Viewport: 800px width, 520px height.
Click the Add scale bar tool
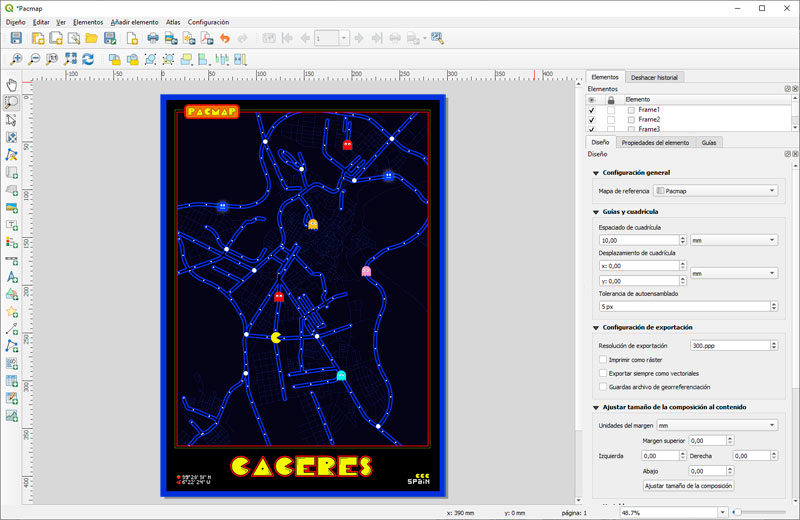pos(11,260)
